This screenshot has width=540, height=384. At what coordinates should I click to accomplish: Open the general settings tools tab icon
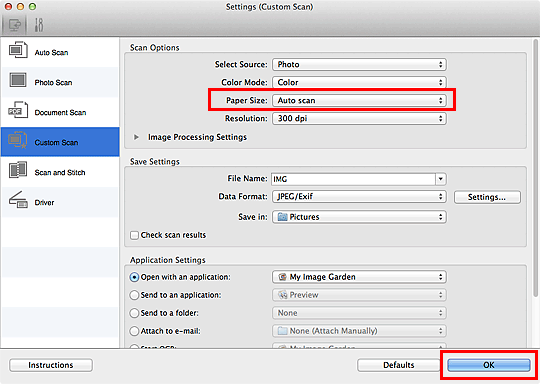pyautogui.click(x=39, y=25)
